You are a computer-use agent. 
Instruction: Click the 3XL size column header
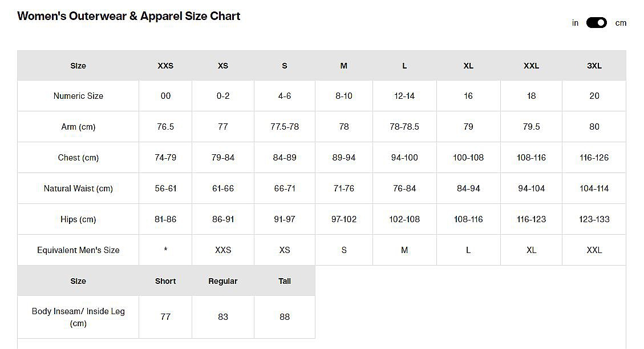[x=594, y=66]
